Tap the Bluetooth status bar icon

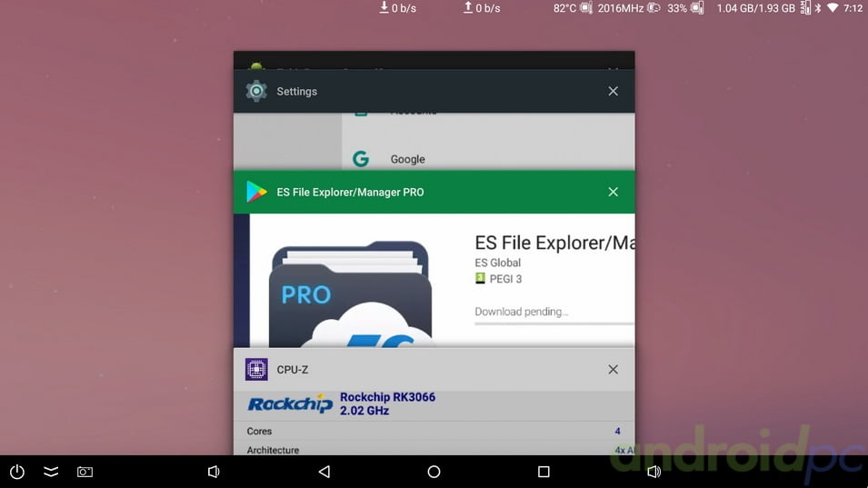click(818, 8)
